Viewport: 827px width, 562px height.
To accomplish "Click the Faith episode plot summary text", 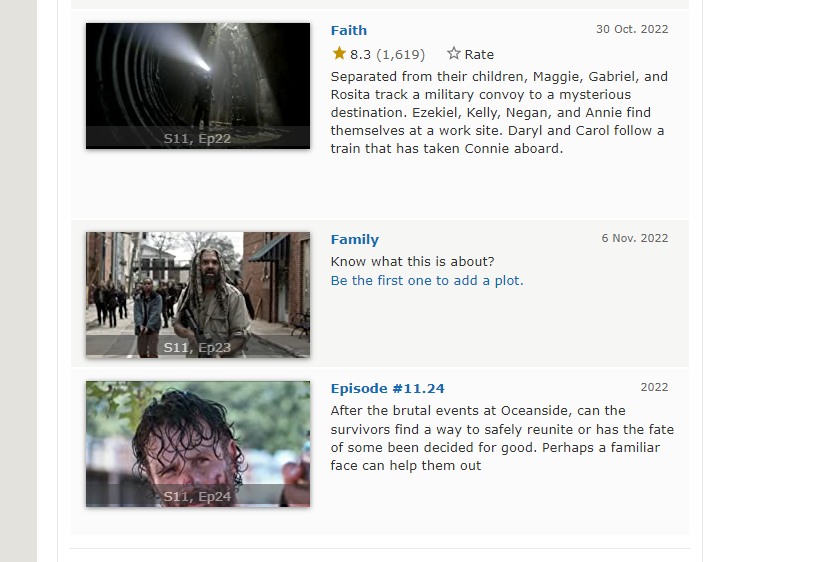I will pyautogui.click(x=499, y=112).
